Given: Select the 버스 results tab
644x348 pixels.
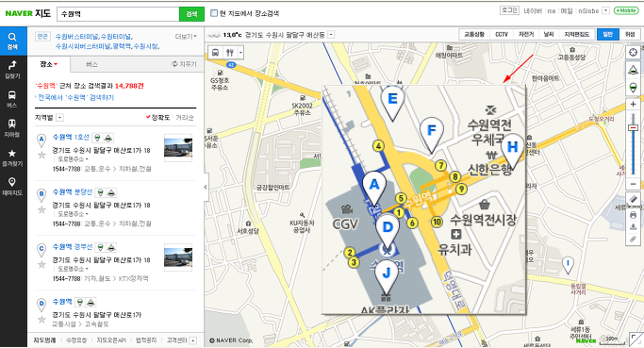Looking at the screenshot, I should coord(91,64).
